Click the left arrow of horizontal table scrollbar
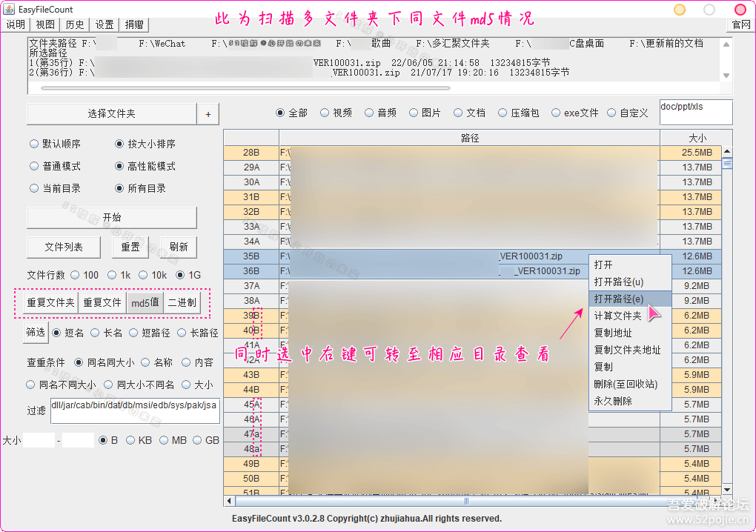 click(x=231, y=502)
